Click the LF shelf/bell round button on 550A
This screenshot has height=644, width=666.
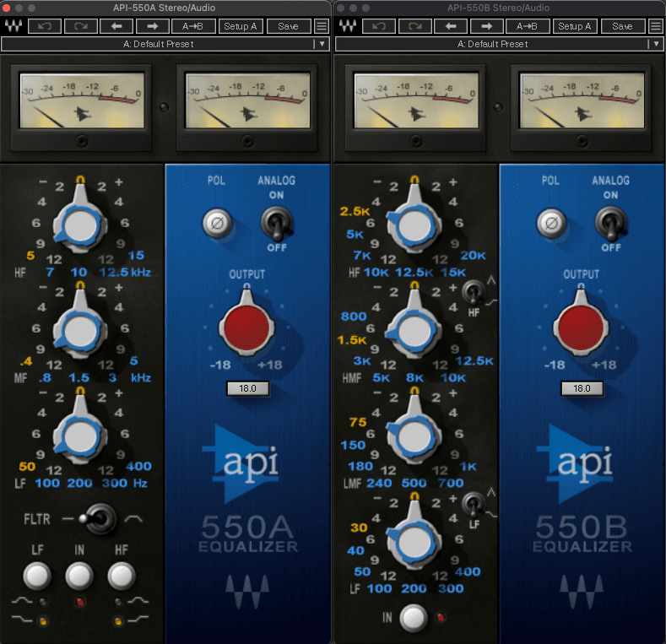coord(37,576)
